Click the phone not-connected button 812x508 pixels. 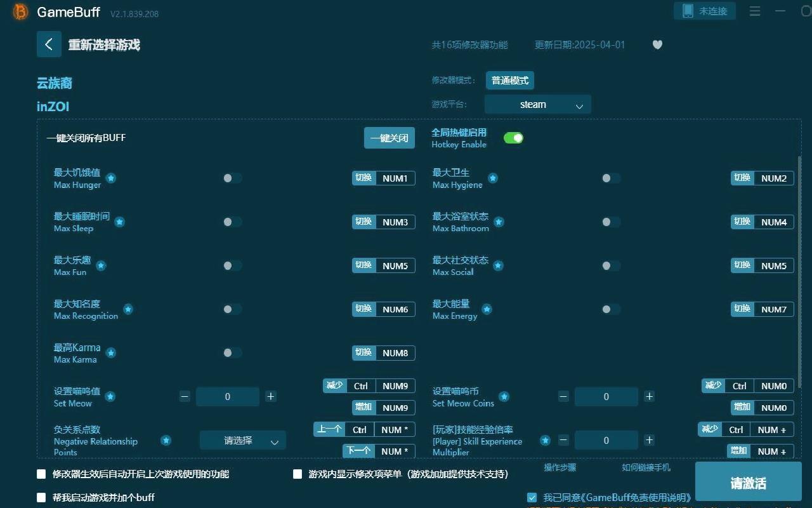coord(705,11)
